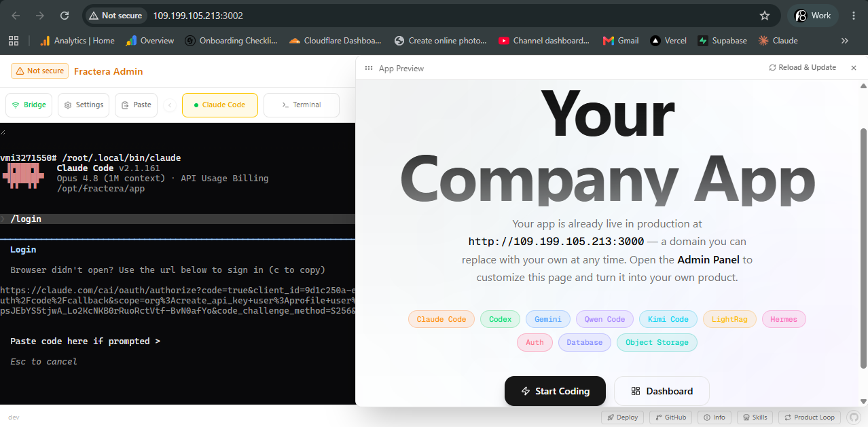Open the Info button
Screen dimensions: 868x427
[715, 417]
